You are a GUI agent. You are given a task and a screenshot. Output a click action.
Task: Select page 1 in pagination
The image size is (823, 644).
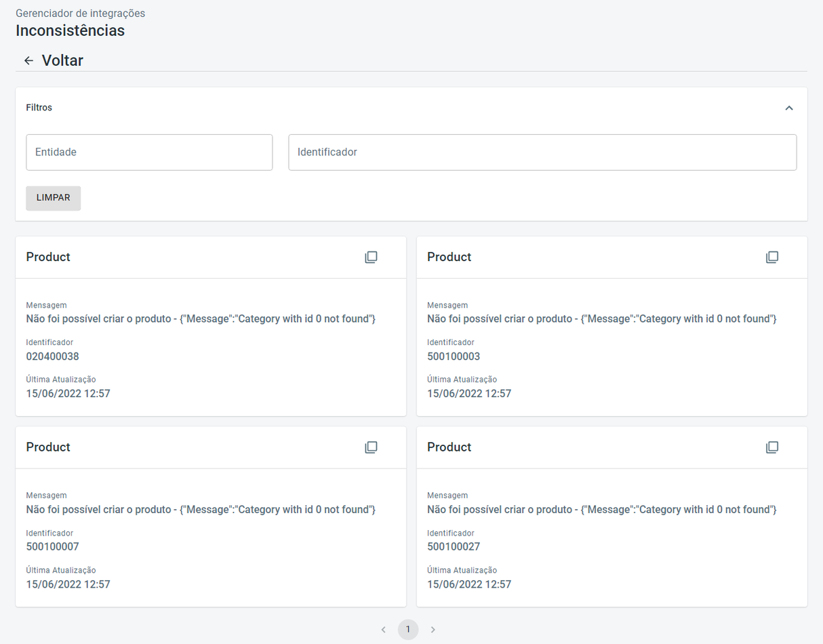pos(408,630)
